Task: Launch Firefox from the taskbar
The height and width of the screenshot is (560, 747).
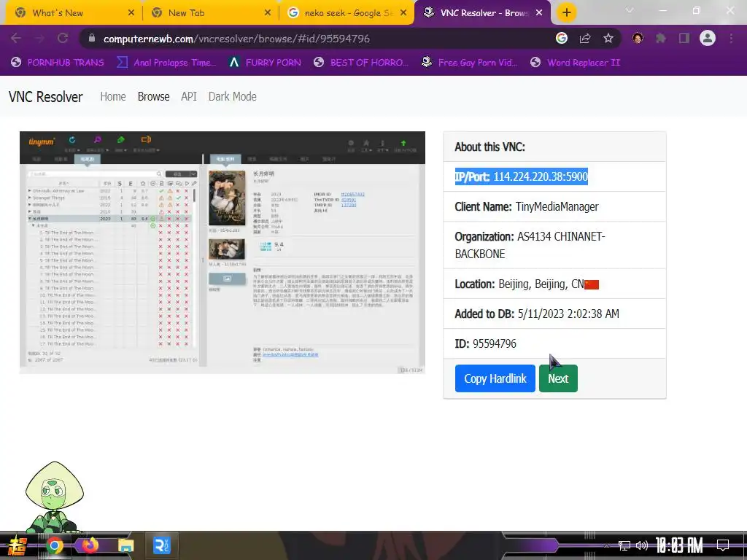Action: point(90,545)
